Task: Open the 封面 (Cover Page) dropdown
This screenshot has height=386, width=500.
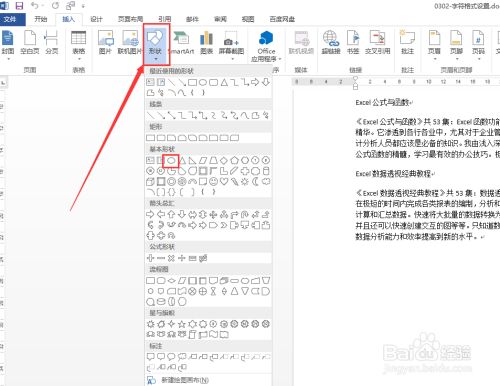Action: (8, 45)
